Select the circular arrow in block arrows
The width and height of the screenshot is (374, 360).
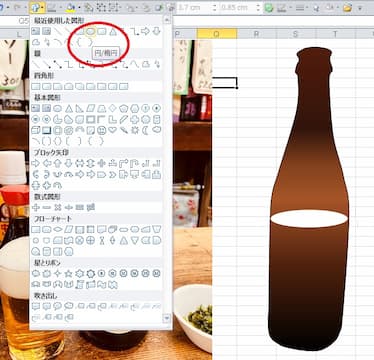(58, 185)
